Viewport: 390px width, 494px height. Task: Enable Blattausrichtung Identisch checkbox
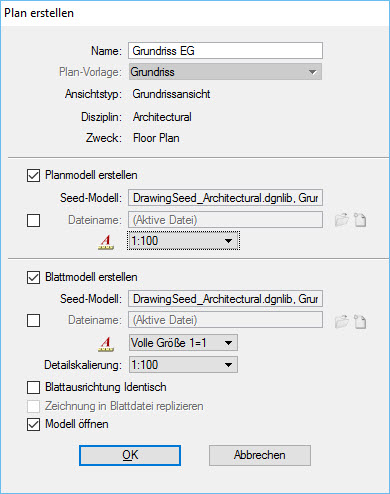tap(33, 388)
